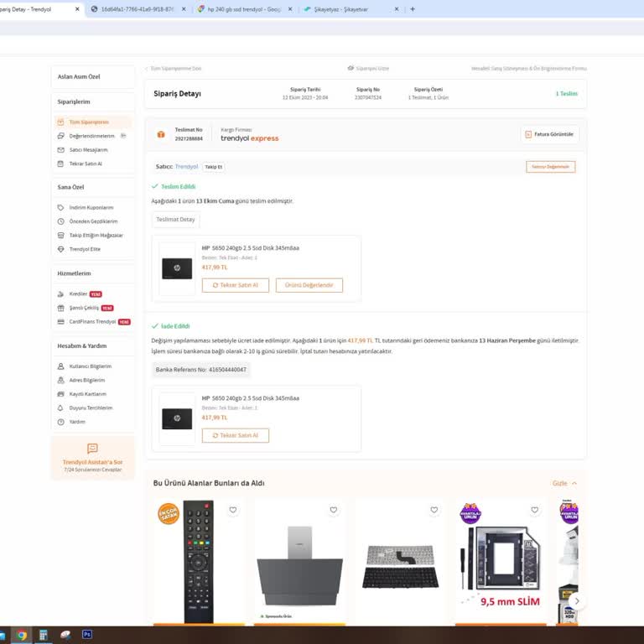Screen dimensions: 644x644
Task: Click the Teslimat Detay button
Action: click(175, 220)
